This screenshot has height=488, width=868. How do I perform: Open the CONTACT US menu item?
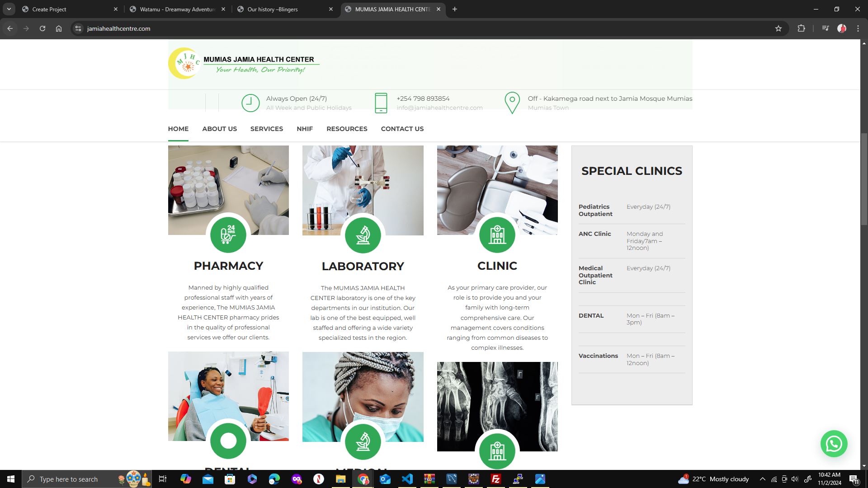tap(402, 129)
